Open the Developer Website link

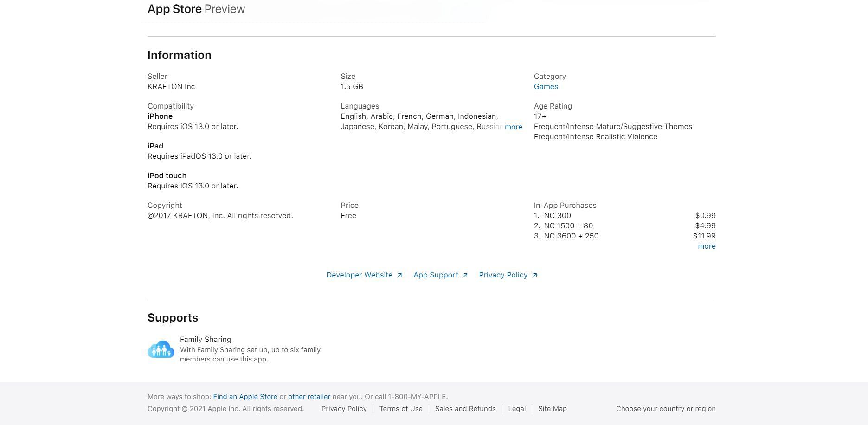pyautogui.click(x=364, y=275)
